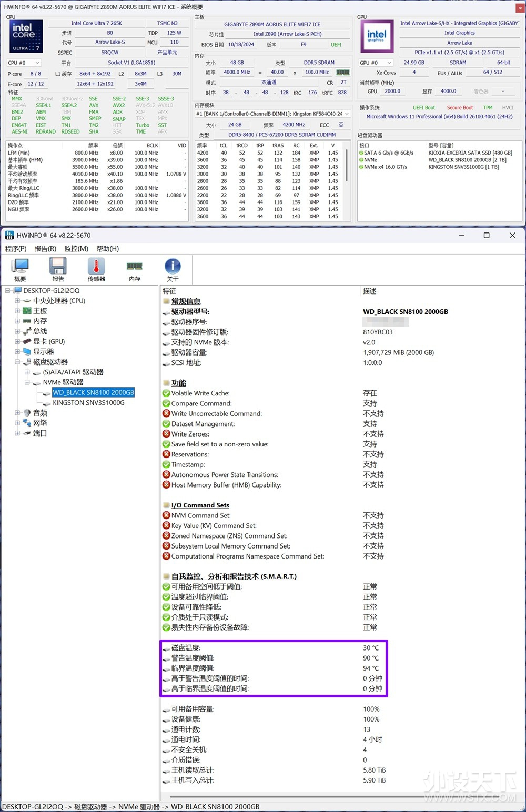Click the UEFI Boot label
The image size is (526, 812).
pos(424,108)
